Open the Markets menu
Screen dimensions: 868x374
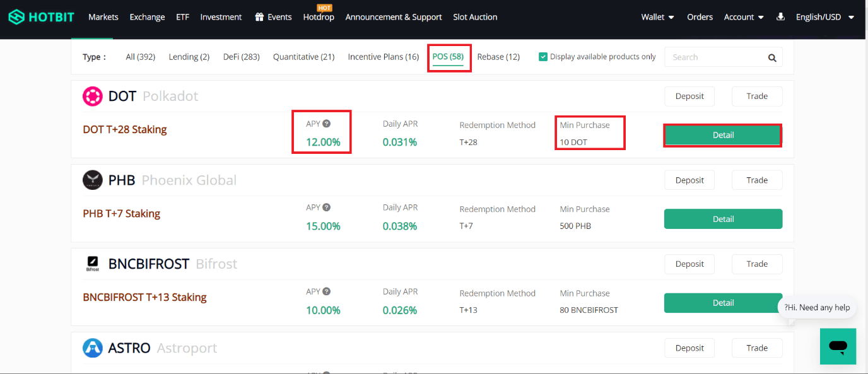103,17
